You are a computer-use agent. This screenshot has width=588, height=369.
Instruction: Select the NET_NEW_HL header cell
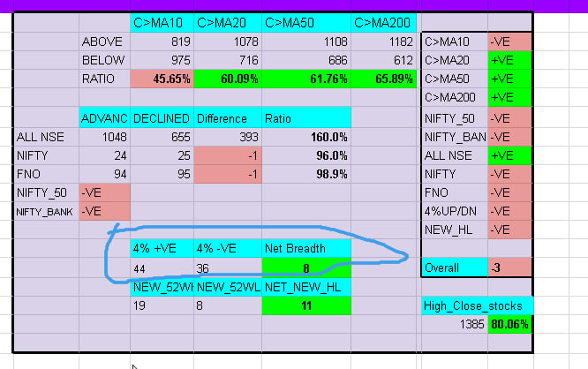click(x=306, y=287)
